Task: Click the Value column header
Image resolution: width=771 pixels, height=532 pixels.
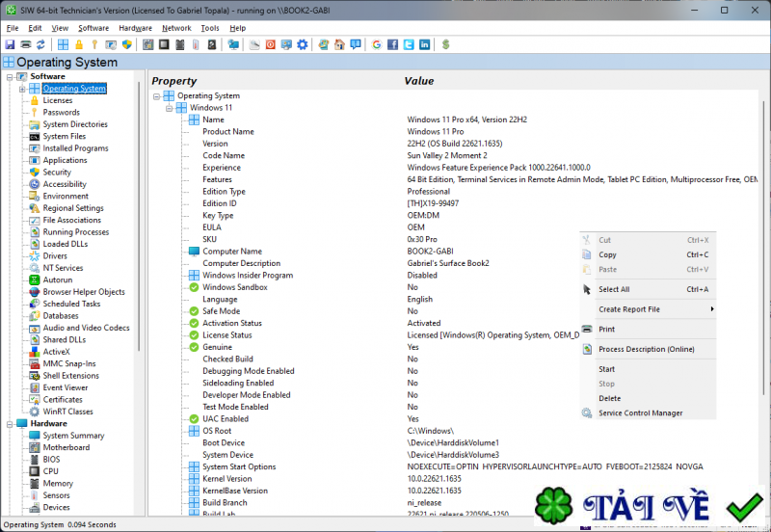Action: [x=419, y=82]
